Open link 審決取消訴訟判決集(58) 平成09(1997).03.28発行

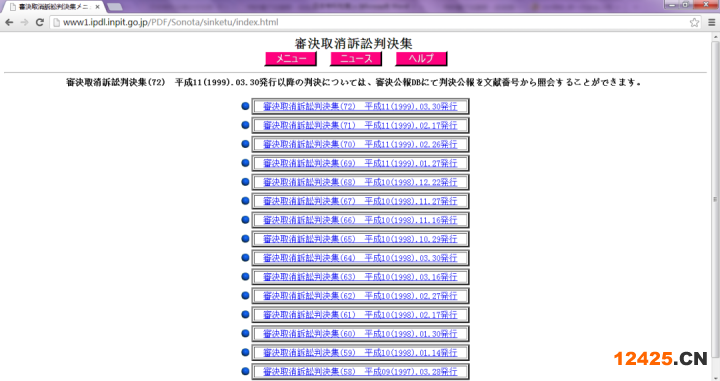coord(360,371)
